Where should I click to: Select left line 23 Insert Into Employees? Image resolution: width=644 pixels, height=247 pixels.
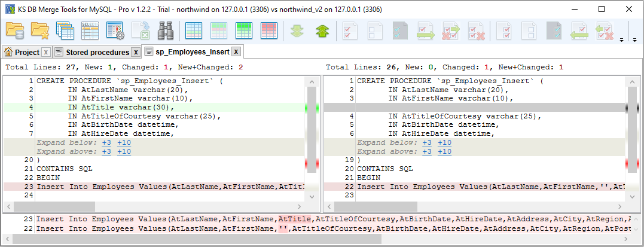tap(154, 187)
